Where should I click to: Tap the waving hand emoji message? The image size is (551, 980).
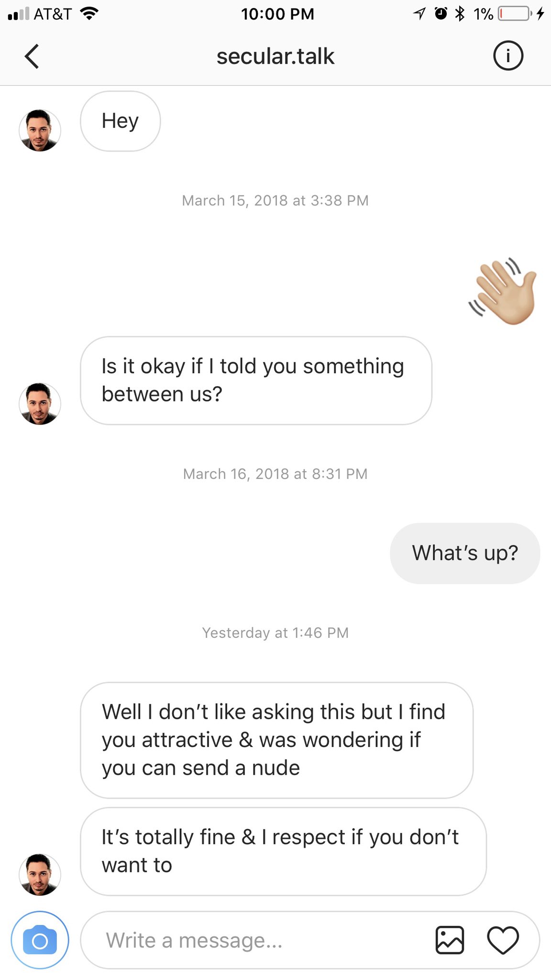point(503,291)
